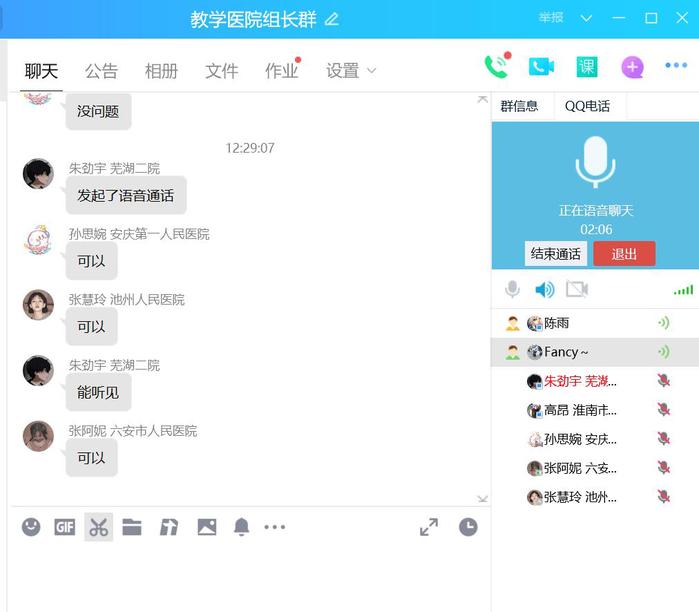
Task: Jump to top of chat messages arrow
Action: coord(482,99)
